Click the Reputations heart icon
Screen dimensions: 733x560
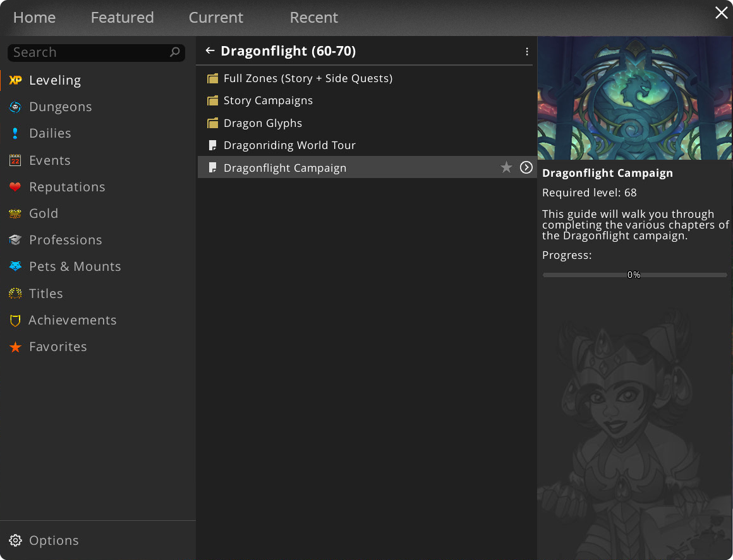15,187
